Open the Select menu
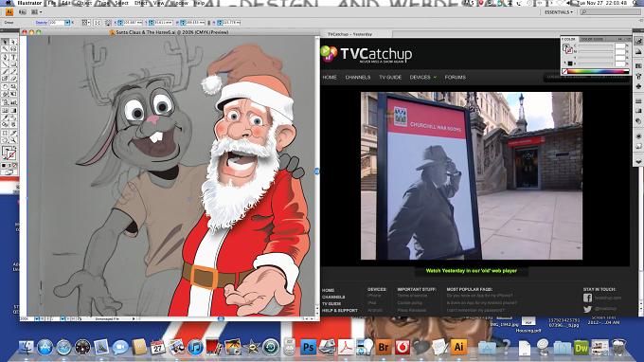Image resolution: width=644 pixels, height=362 pixels. point(121,3)
